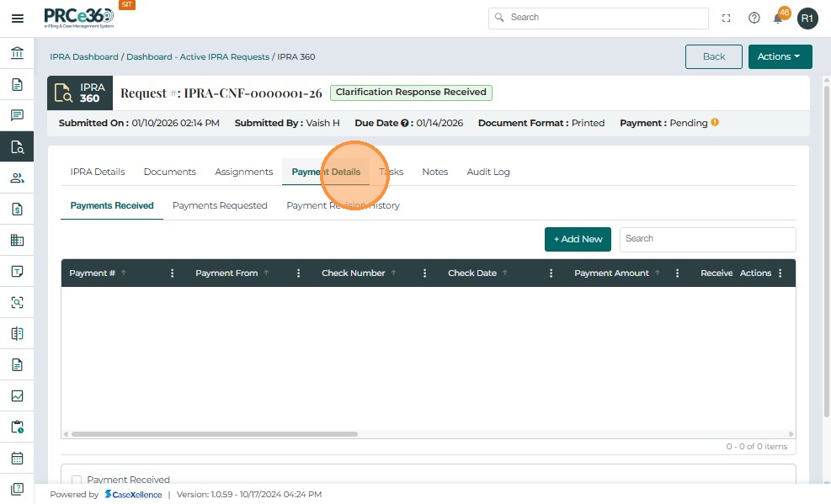Sort by Payment Amount column header
The image size is (831, 504).
(611, 273)
